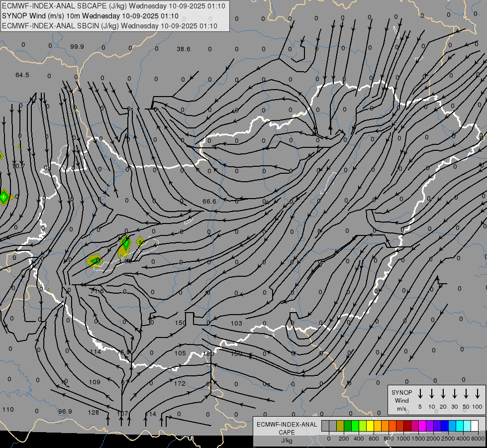Click the 96.9 value on the map
Viewport: 487px width, 448px height.
(65, 411)
